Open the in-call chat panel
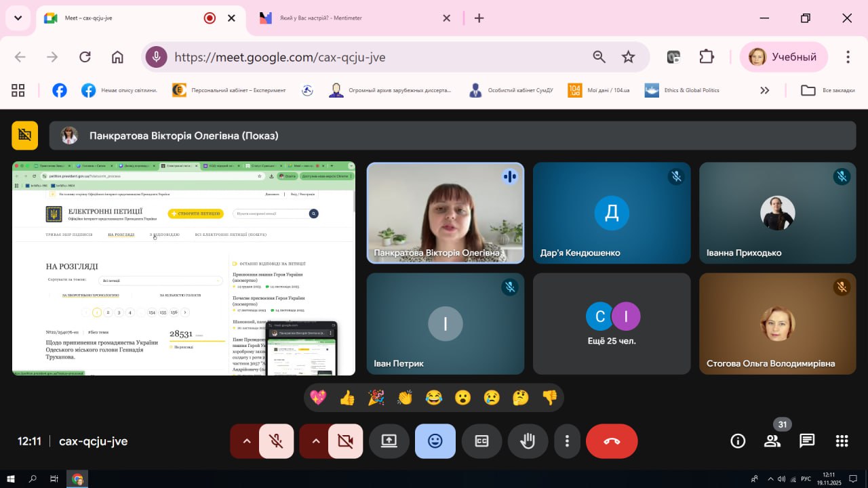 807,441
